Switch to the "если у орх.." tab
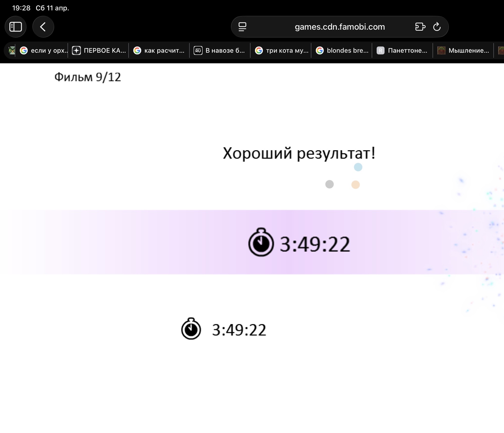This screenshot has height=433, width=504. (44, 50)
